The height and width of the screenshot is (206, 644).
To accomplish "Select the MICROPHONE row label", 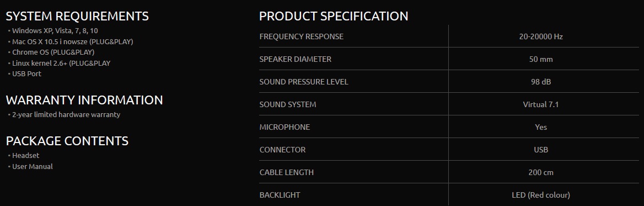I will (x=285, y=127).
